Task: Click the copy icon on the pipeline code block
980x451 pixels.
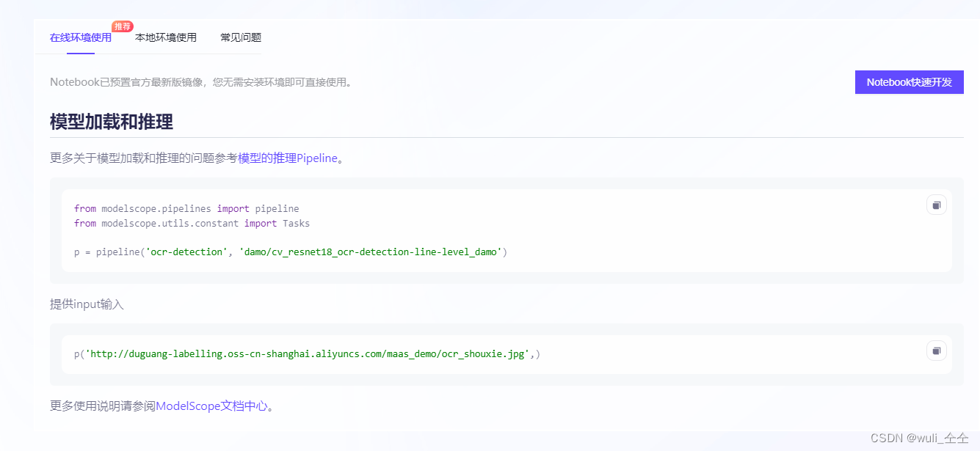Action: [936, 205]
